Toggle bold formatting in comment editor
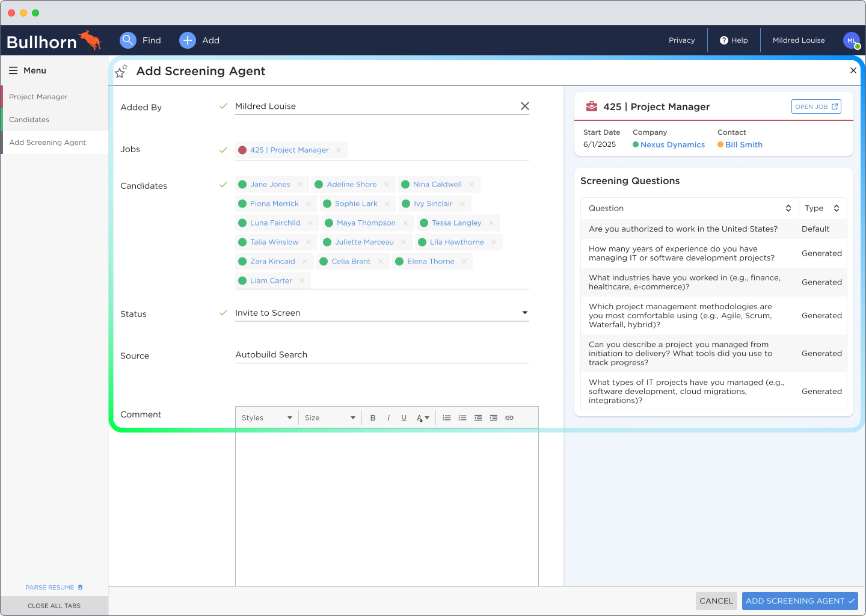 373,418
